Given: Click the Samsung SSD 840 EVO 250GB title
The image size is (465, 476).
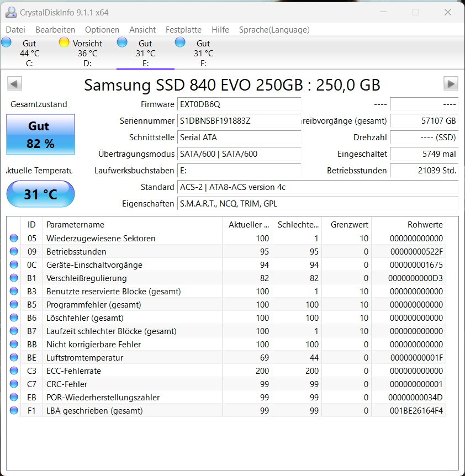Looking at the screenshot, I should [232, 85].
